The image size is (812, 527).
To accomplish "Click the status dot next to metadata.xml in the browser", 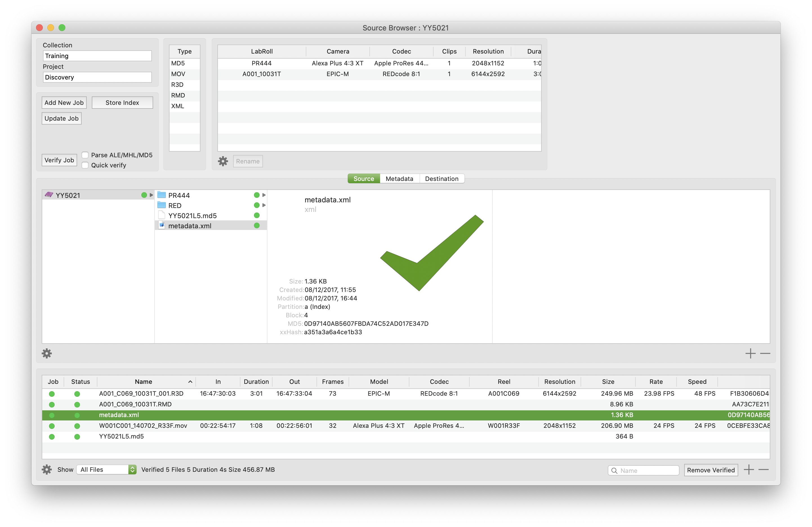I will [x=256, y=225].
